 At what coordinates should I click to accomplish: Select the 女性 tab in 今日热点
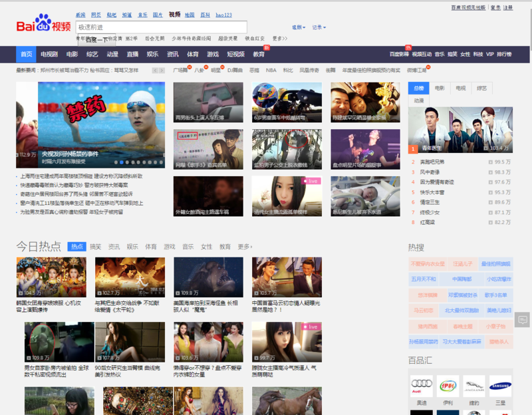click(206, 247)
